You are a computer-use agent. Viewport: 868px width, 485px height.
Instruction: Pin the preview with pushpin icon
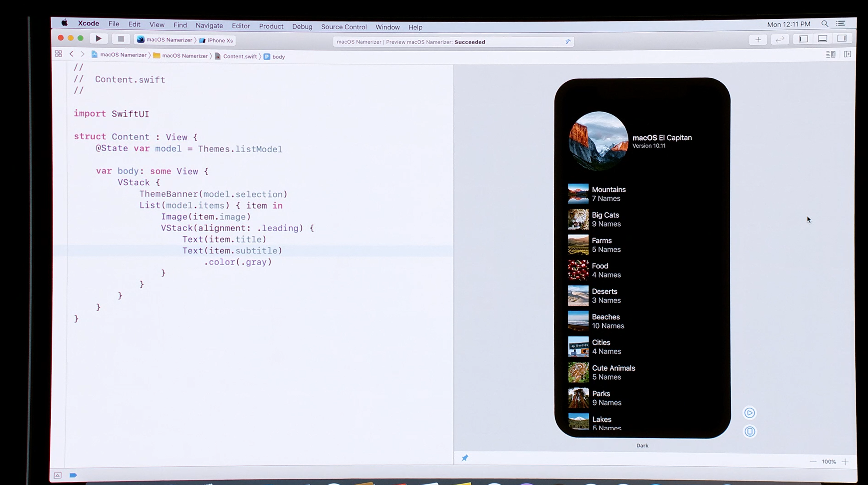465,458
